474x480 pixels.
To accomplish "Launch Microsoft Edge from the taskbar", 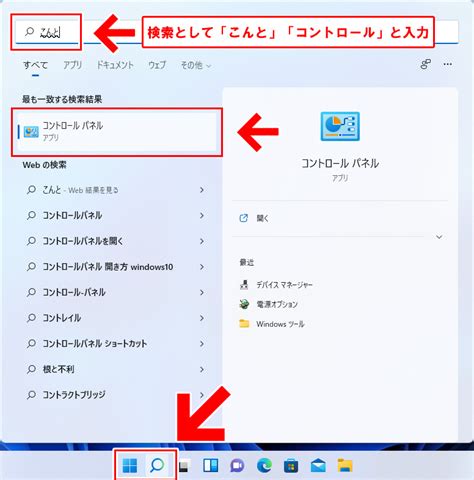I will pos(264,466).
